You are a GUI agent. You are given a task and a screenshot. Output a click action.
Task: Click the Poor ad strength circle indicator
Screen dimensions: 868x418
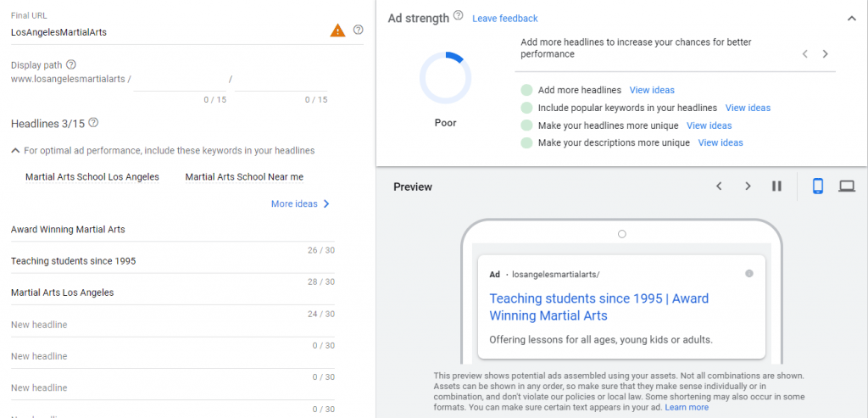[446, 78]
